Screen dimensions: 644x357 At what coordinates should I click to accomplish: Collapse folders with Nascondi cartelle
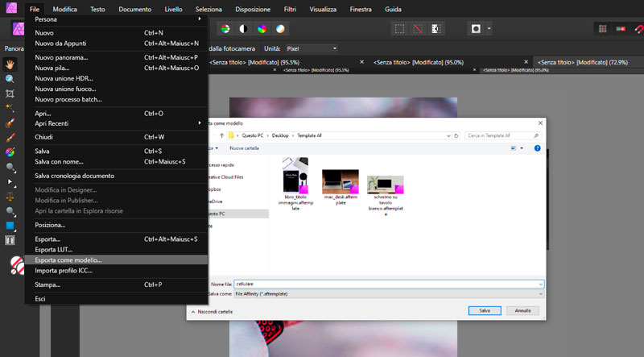212,312
